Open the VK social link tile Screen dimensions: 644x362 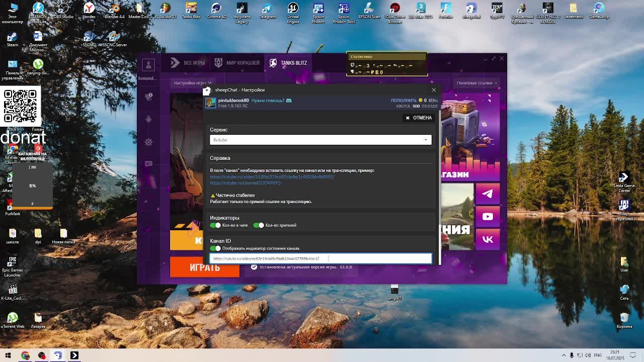[488, 239]
